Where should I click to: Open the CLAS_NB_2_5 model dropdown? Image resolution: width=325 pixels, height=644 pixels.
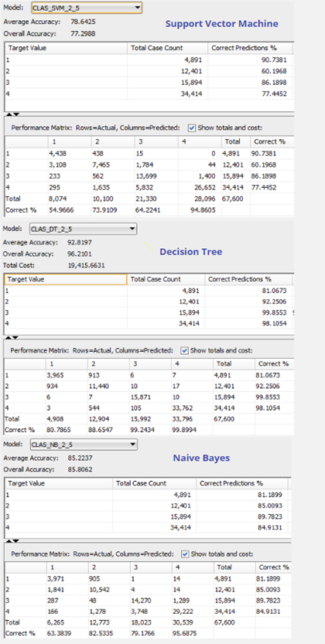point(84,445)
